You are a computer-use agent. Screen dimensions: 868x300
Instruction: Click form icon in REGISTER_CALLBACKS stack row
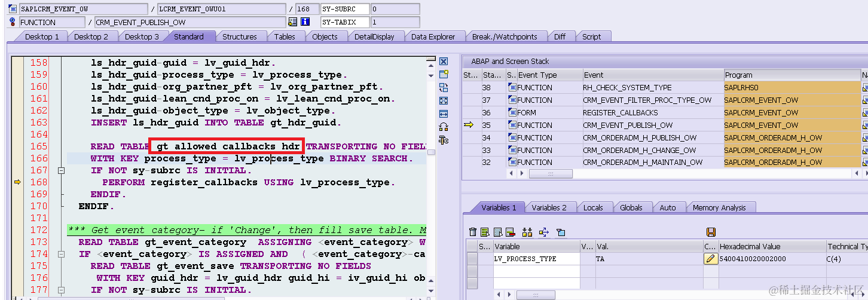click(x=512, y=112)
